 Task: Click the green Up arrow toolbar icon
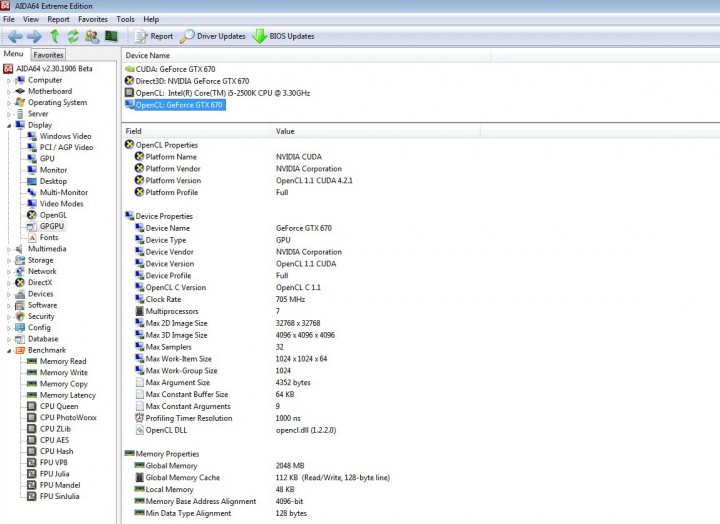55,36
